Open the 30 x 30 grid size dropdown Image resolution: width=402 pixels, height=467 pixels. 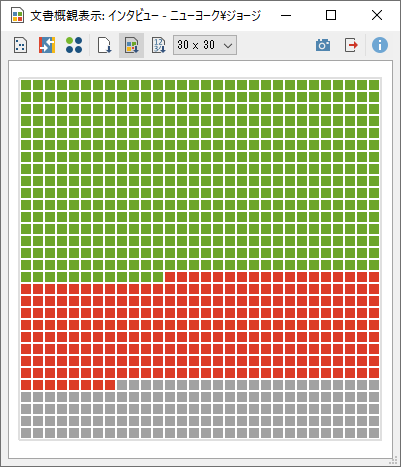click(205, 45)
